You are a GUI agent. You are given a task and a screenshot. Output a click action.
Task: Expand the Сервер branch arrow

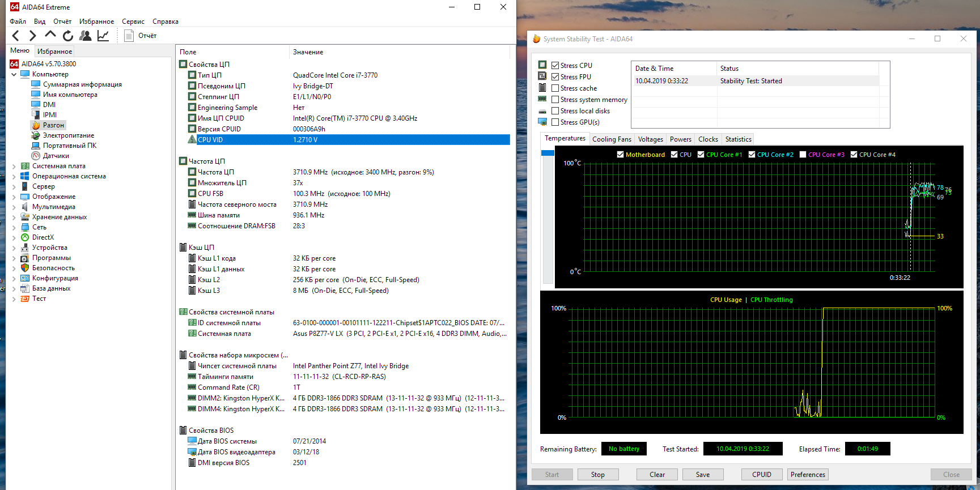click(x=14, y=186)
